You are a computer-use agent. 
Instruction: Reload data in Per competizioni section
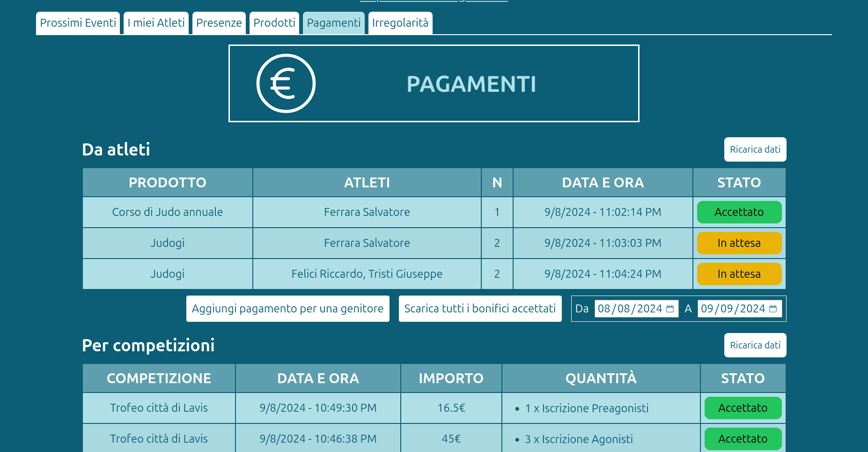click(755, 345)
